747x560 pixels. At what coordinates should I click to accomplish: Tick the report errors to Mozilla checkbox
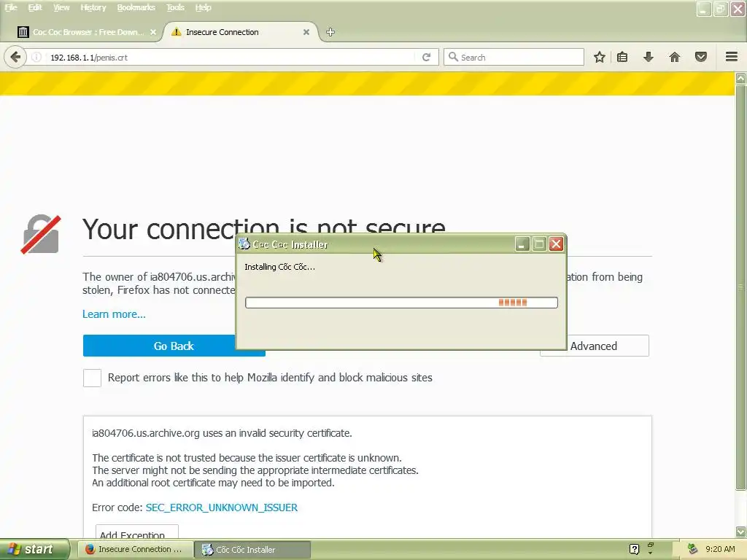coord(92,378)
